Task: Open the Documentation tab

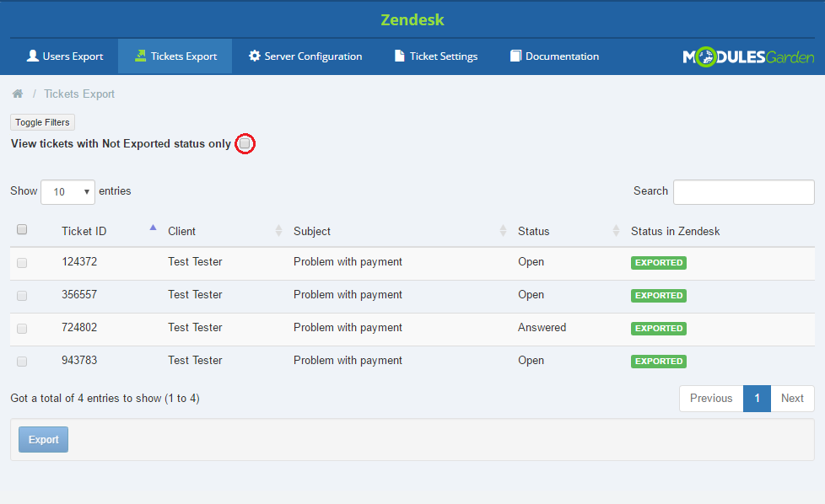Action: (x=554, y=56)
